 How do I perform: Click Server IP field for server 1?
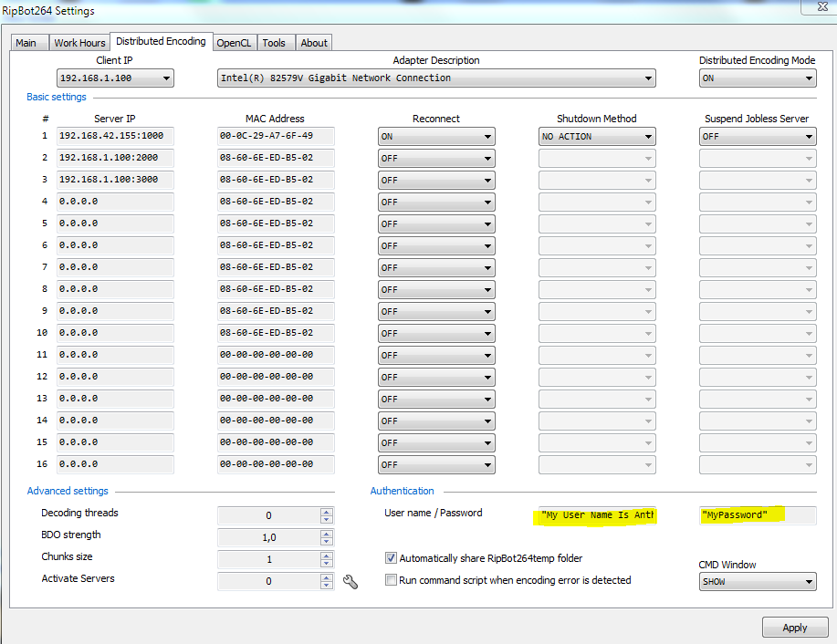point(115,136)
